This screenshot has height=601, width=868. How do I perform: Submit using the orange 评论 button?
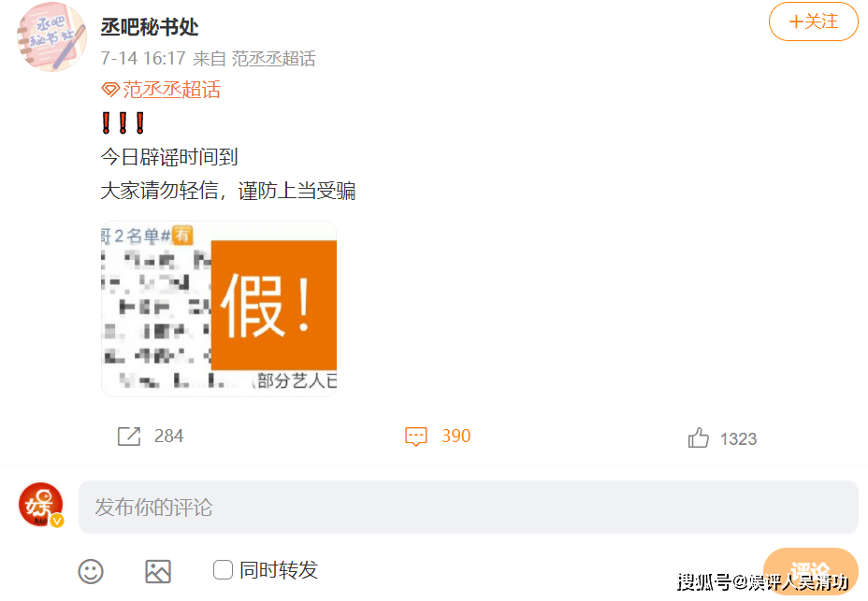810,571
